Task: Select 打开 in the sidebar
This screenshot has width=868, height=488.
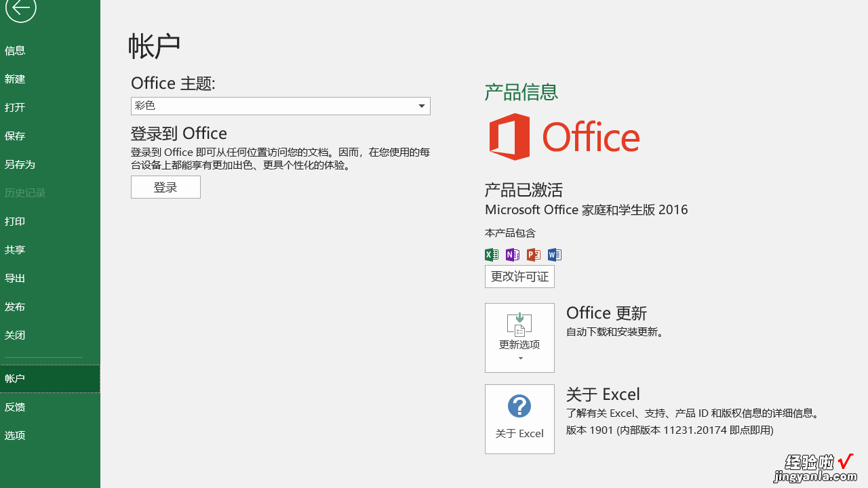Action: (50, 107)
